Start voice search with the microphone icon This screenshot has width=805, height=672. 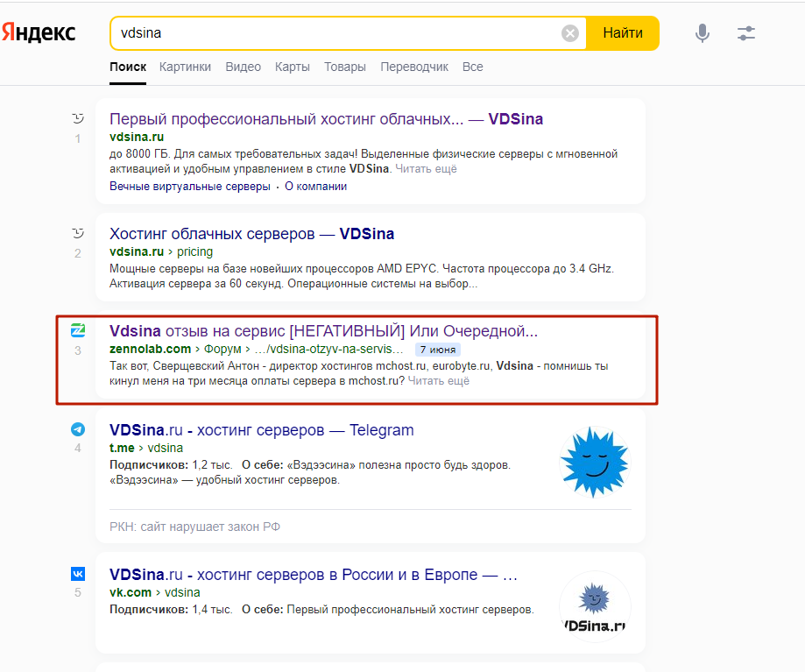pyautogui.click(x=703, y=33)
